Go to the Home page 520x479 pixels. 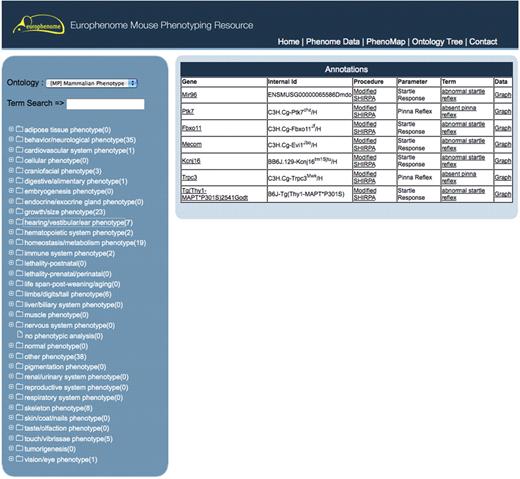tap(288, 42)
